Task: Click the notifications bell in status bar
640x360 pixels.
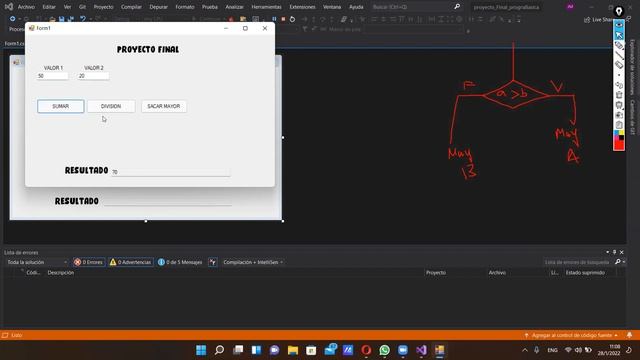Action: click(x=629, y=335)
